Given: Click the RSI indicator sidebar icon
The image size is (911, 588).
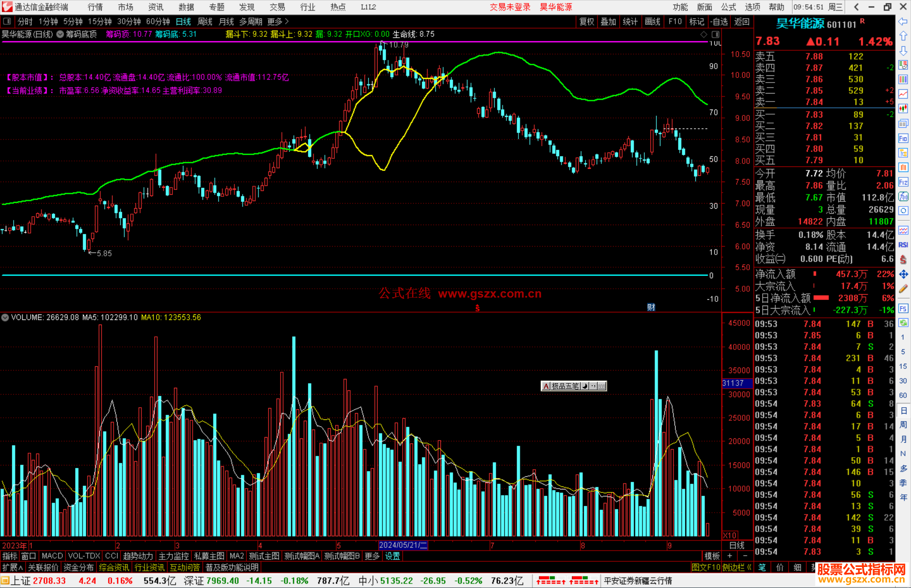Looking at the screenshot, I should coord(903,245).
